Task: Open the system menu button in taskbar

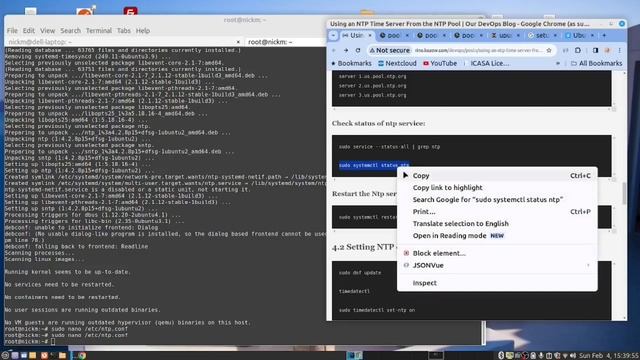Action: pyautogui.click(x=5, y=356)
